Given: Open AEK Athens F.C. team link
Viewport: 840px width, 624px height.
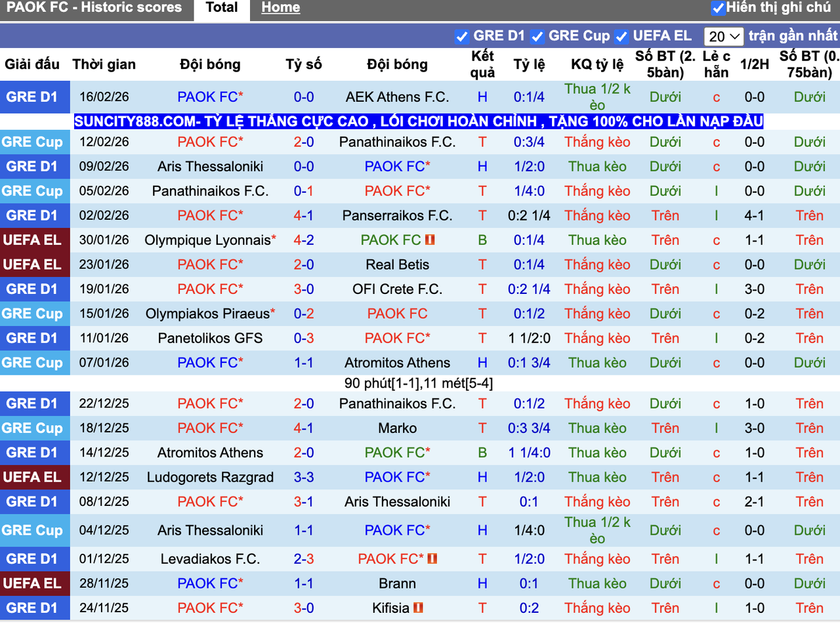Looking at the screenshot, I should tap(398, 97).
